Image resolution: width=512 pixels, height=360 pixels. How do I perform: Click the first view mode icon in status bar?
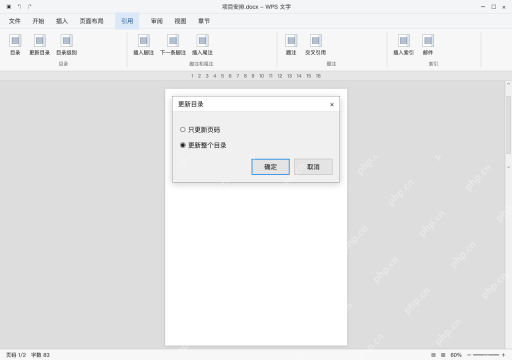click(x=433, y=355)
